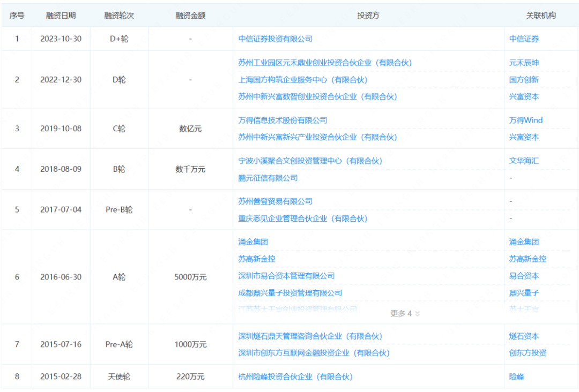Viewport: 579px width, 392px height.
Task: Open the 杭州险峰投资合伙企业 investor link
Action: point(291,376)
